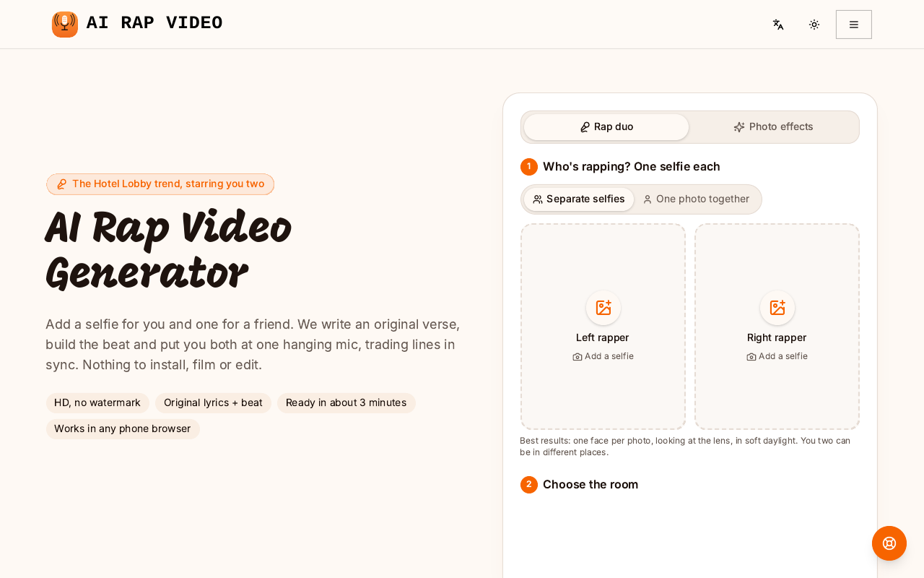The width and height of the screenshot is (924, 578).
Task: Click the AI RAP VIDEO site title
Action: tap(154, 23)
